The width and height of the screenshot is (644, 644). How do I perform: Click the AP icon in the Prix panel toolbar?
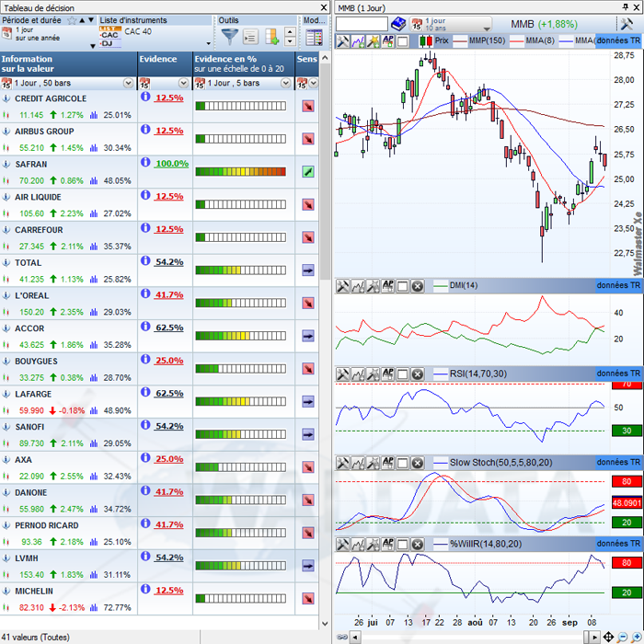click(387, 41)
